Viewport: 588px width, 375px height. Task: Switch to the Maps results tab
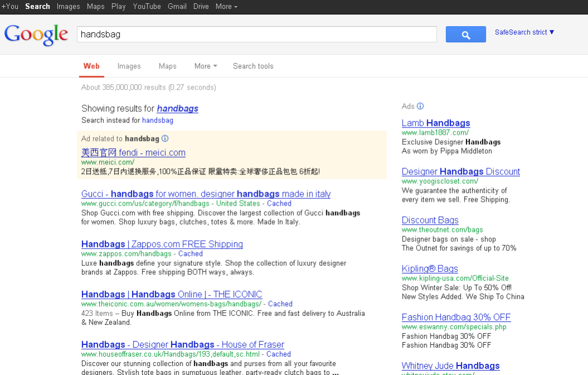167,66
